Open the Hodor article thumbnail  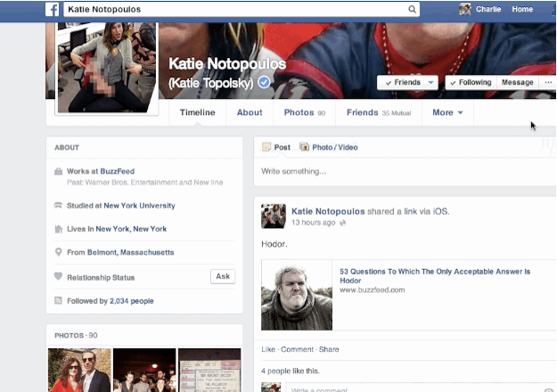tap(297, 295)
